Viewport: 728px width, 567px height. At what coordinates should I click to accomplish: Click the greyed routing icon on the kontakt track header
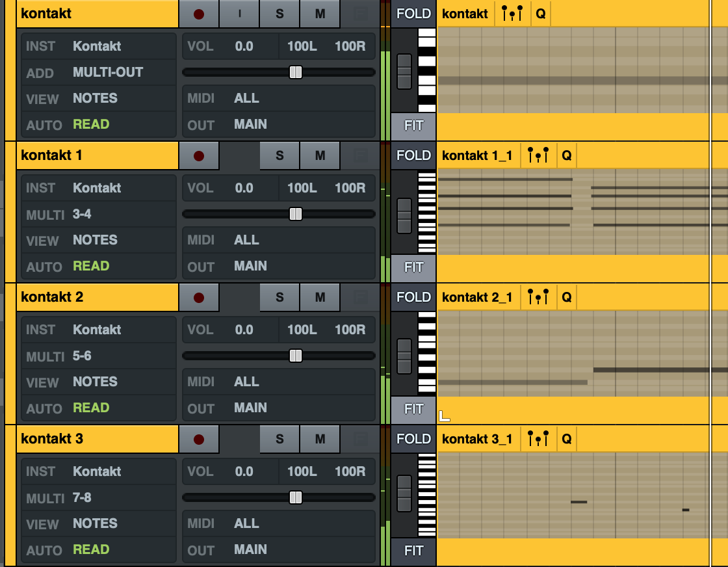[359, 13]
